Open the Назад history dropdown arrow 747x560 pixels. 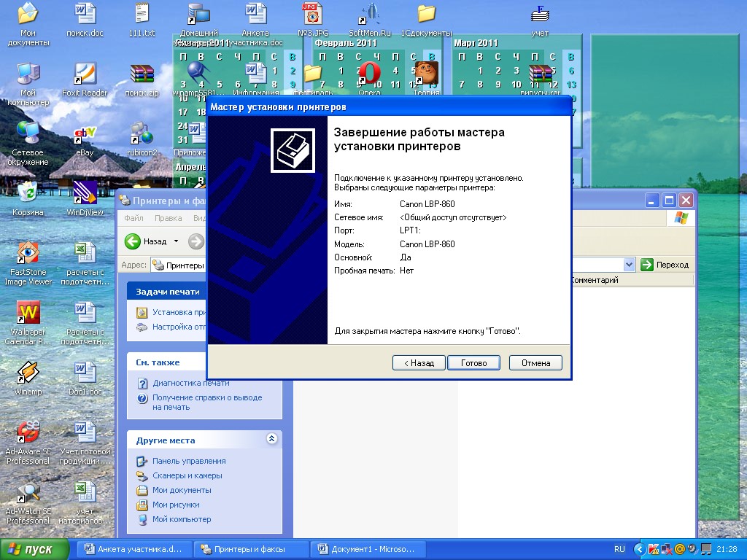point(176,241)
